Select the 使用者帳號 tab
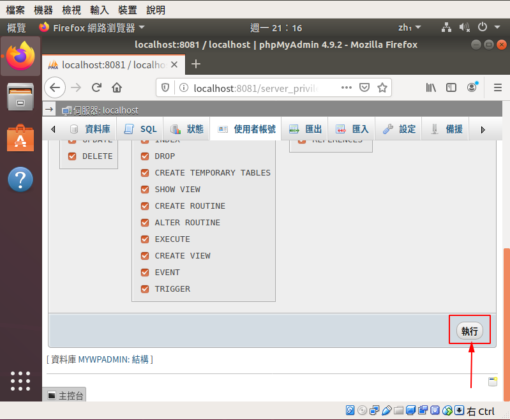Screen dimensions: 510x420 [246, 129]
